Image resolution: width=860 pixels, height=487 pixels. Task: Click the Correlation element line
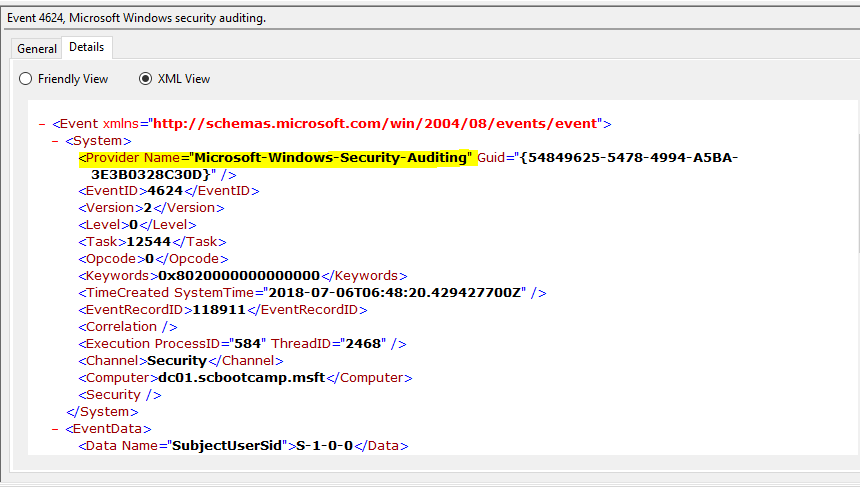point(128,327)
